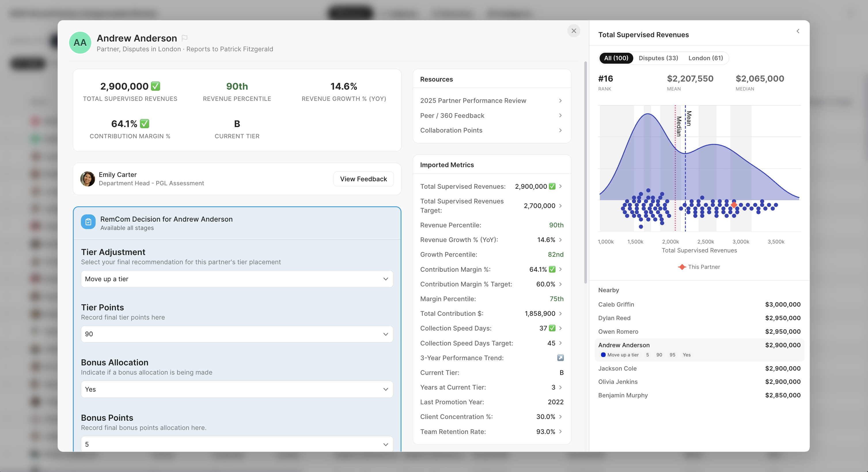The height and width of the screenshot is (472, 868).
Task: Click the RemCom Decision clipboard icon
Action: pos(88,222)
